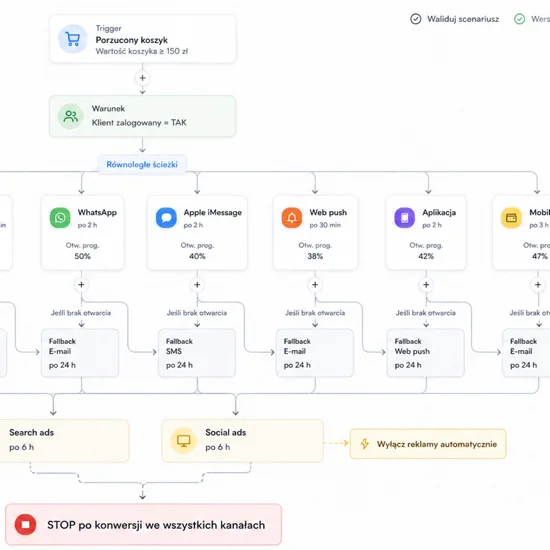Click the yellow Social ads monitor icon
The width and height of the screenshot is (550, 550).
183,440
